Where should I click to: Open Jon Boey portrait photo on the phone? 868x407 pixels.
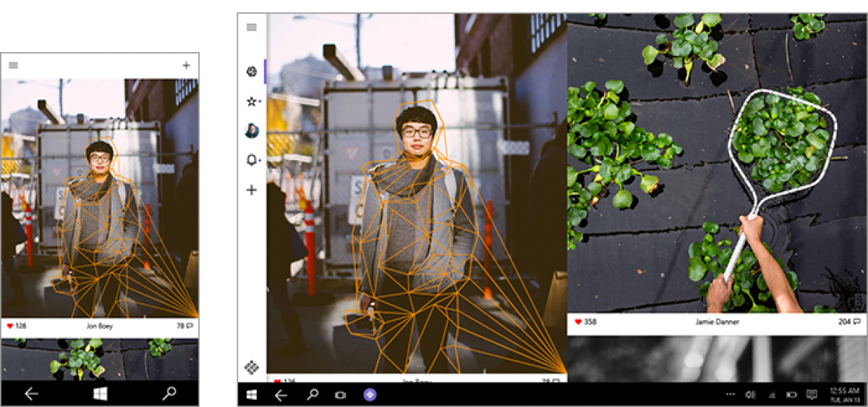[100, 198]
